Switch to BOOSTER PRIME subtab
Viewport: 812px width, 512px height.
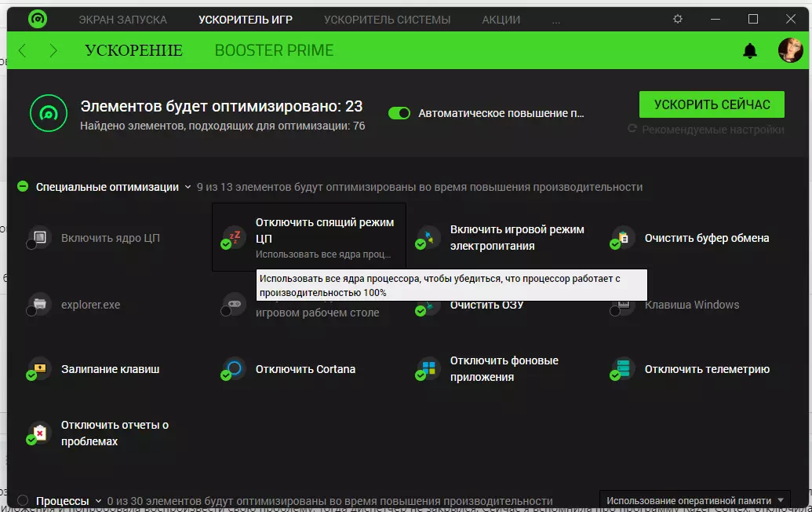(274, 50)
